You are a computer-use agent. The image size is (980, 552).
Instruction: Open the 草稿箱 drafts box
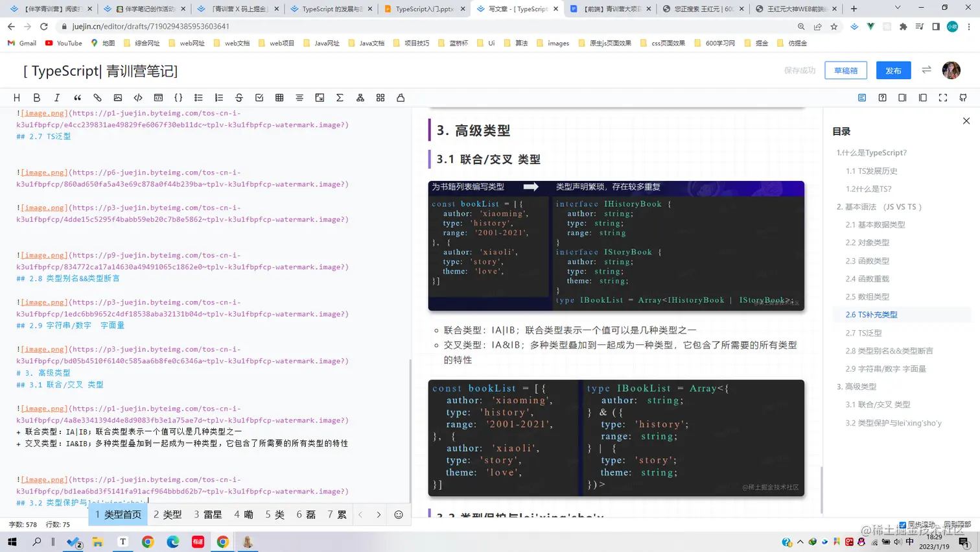coord(846,70)
